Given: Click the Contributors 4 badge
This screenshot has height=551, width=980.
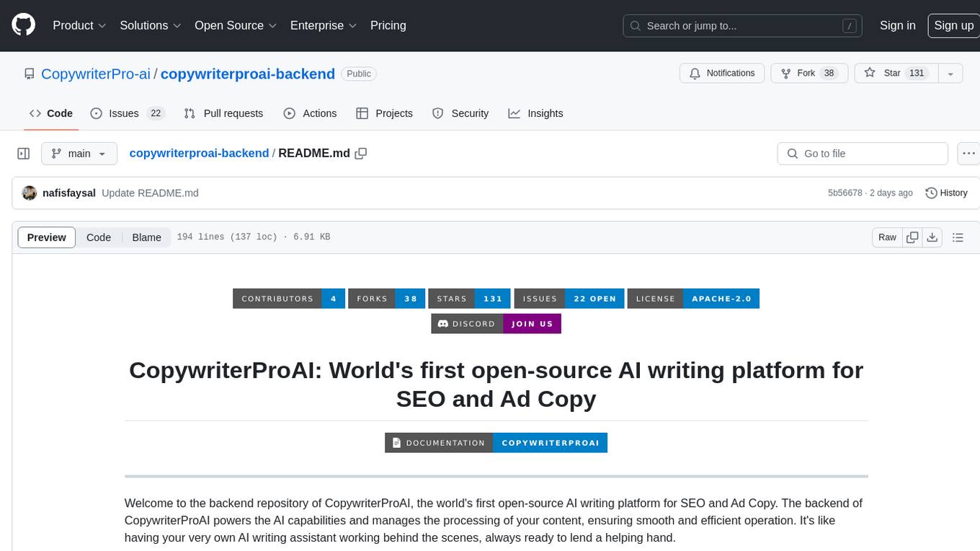Looking at the screenshot, I should [289, 299].
